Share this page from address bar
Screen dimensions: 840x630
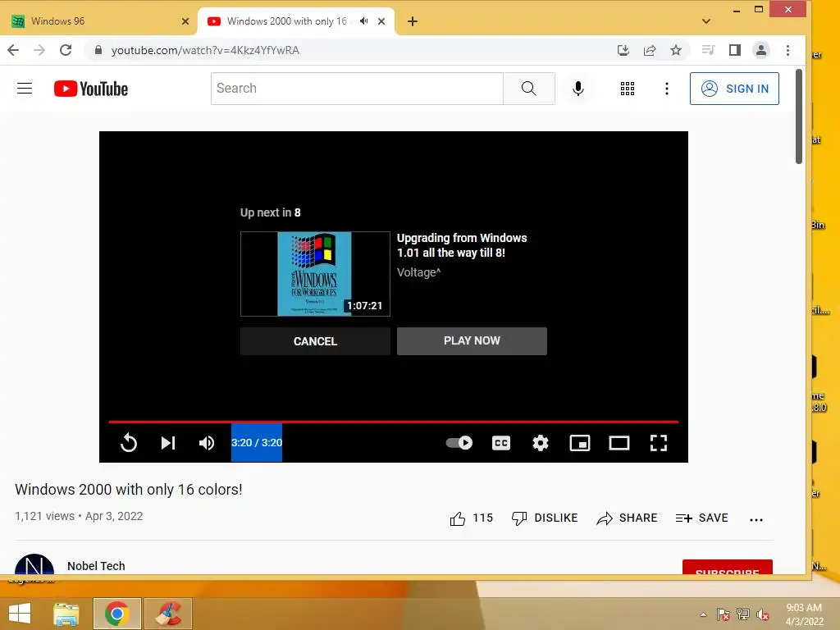click(650, 50)
